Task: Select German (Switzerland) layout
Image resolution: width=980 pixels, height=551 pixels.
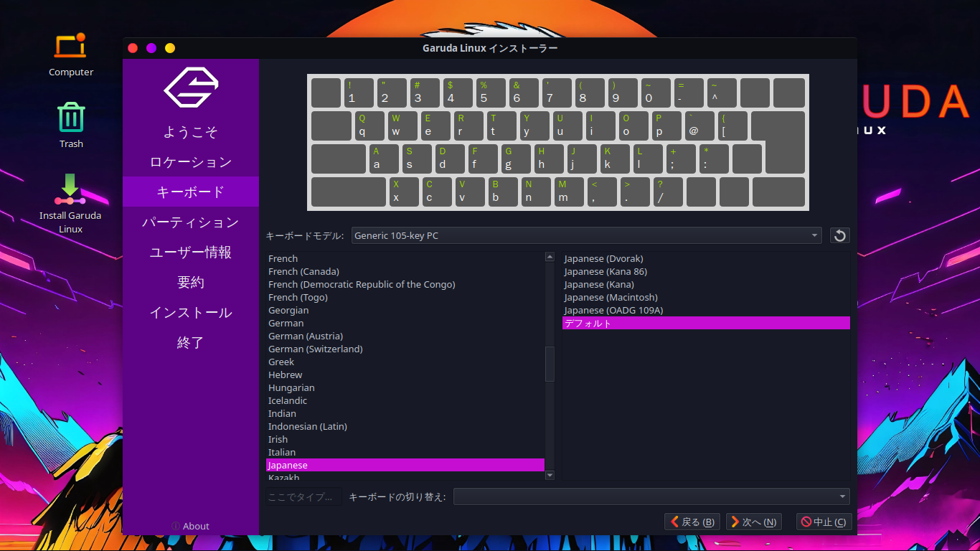Action: (405, 349)
